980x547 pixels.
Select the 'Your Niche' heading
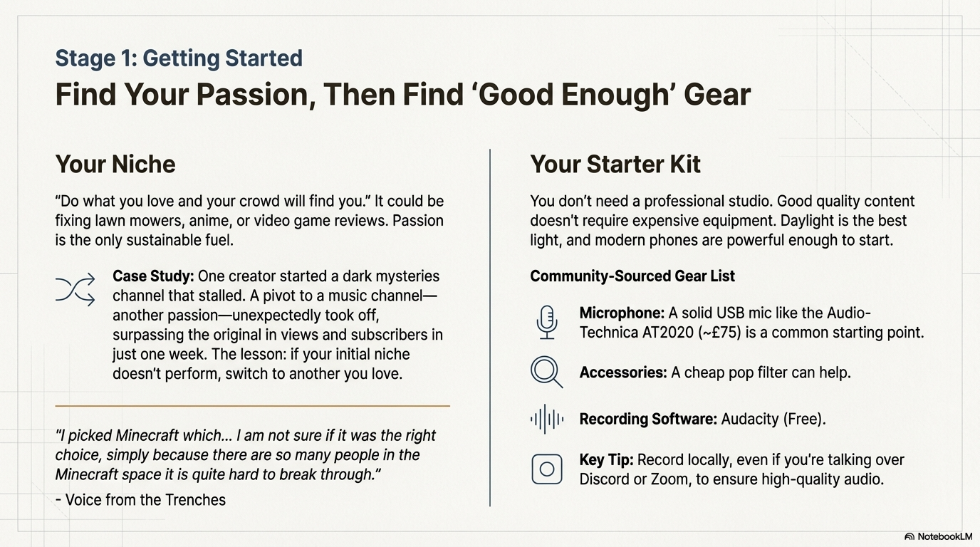coord(115,165)
